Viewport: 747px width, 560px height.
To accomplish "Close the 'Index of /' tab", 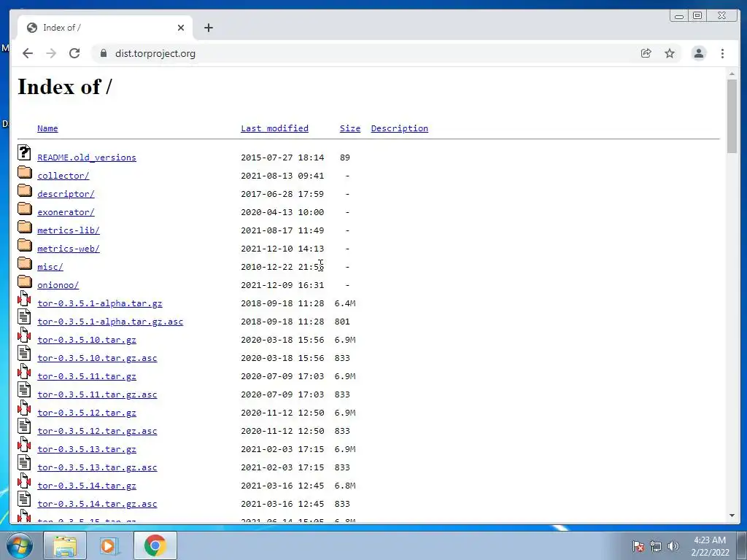I will pyautogui.click(x=181, y=28).
